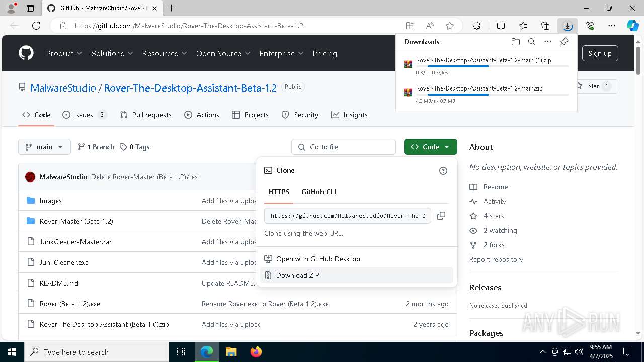
Task: Open the Issues tab
Action: (x=85, y=115)
